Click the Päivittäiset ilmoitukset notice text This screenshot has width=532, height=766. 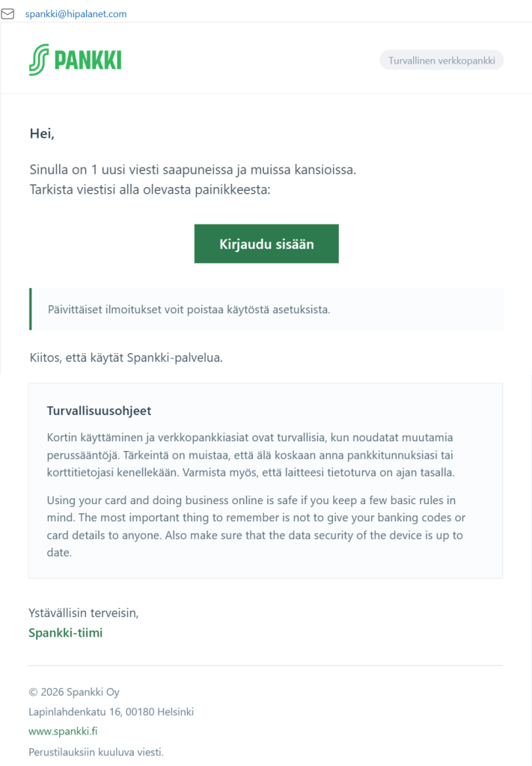(x=189, y=310)
